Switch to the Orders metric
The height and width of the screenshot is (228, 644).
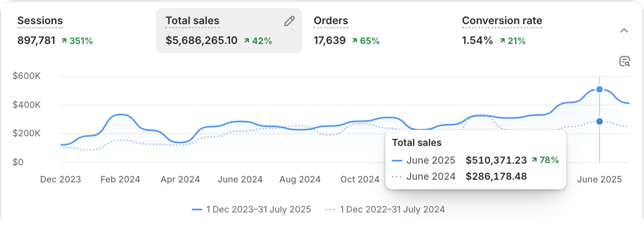[331, 21]
